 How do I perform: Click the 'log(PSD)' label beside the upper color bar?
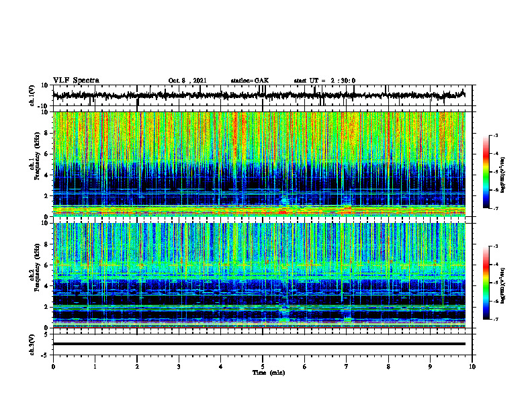point(503,175)
